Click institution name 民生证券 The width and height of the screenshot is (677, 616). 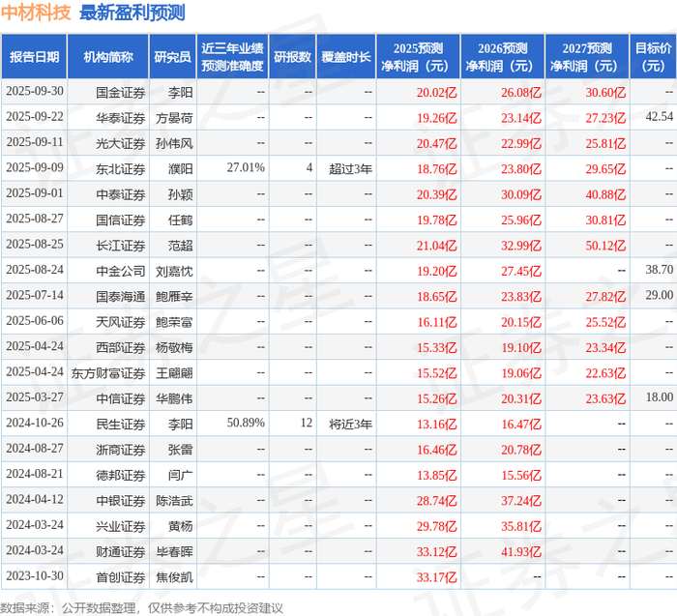121,424
